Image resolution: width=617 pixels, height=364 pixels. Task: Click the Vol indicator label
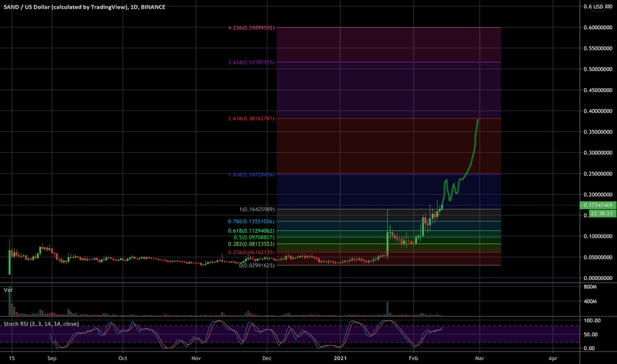point(8,290)
